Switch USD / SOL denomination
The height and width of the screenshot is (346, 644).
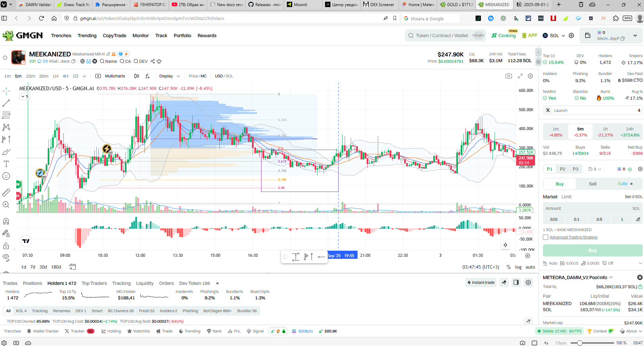click(224, 76)
